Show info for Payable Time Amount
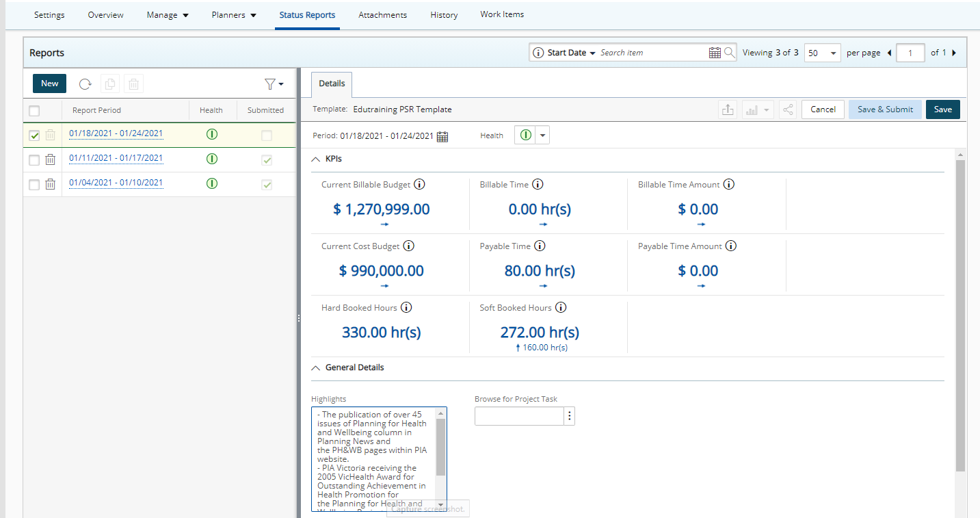The height and width of the screenshot is (518, 980). click(x=731, y=246)
